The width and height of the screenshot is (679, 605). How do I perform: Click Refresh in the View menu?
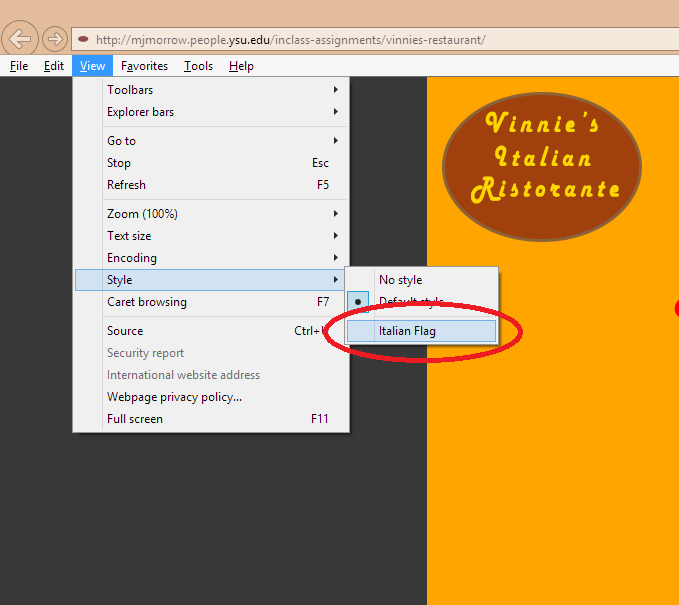pos(127,185)
